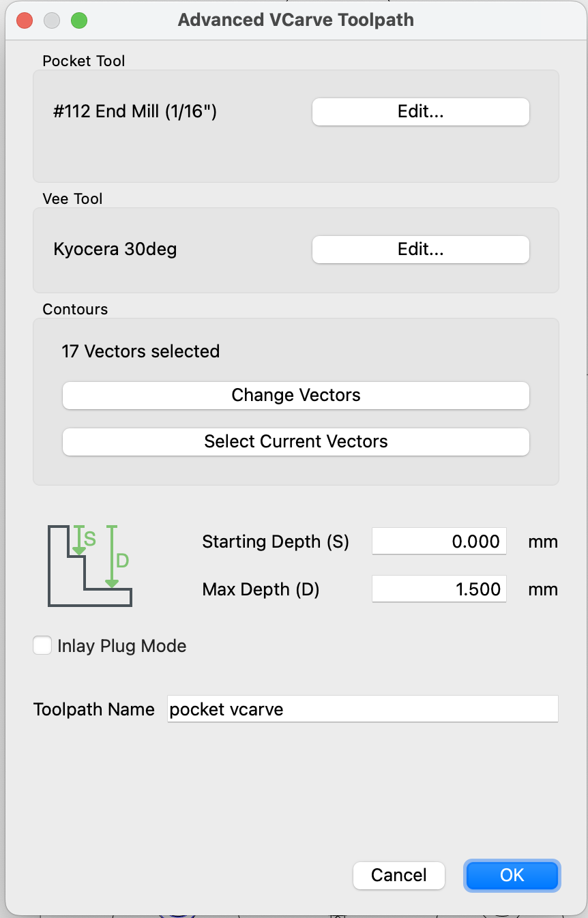Screen dimensions: 588x918
Task: Click the Toolpath Name label
Action: pos(94,709)
